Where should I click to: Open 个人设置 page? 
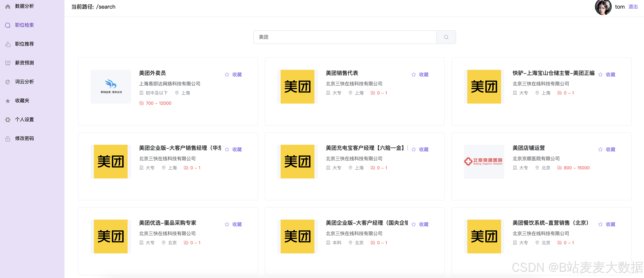24,119
